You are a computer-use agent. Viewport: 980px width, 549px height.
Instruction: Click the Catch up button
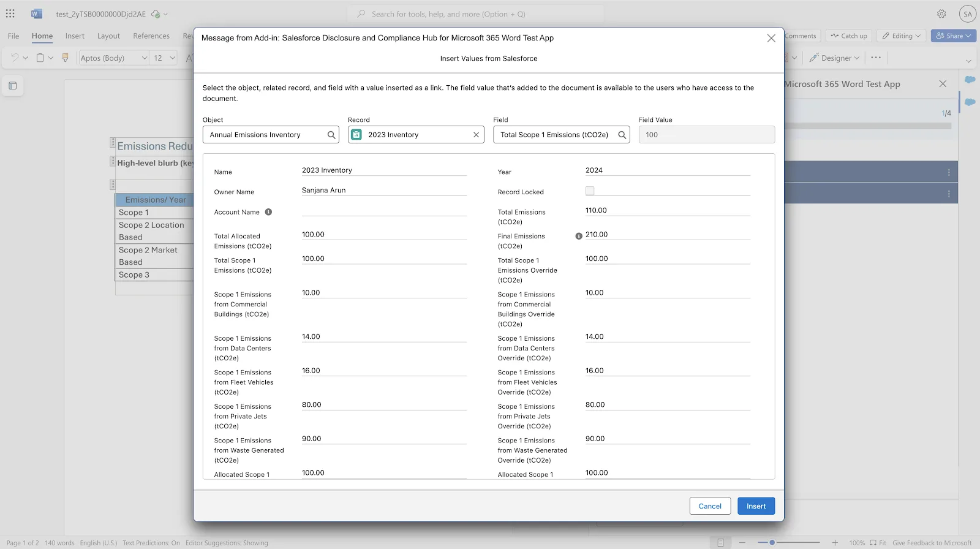[x=848, y=36]
